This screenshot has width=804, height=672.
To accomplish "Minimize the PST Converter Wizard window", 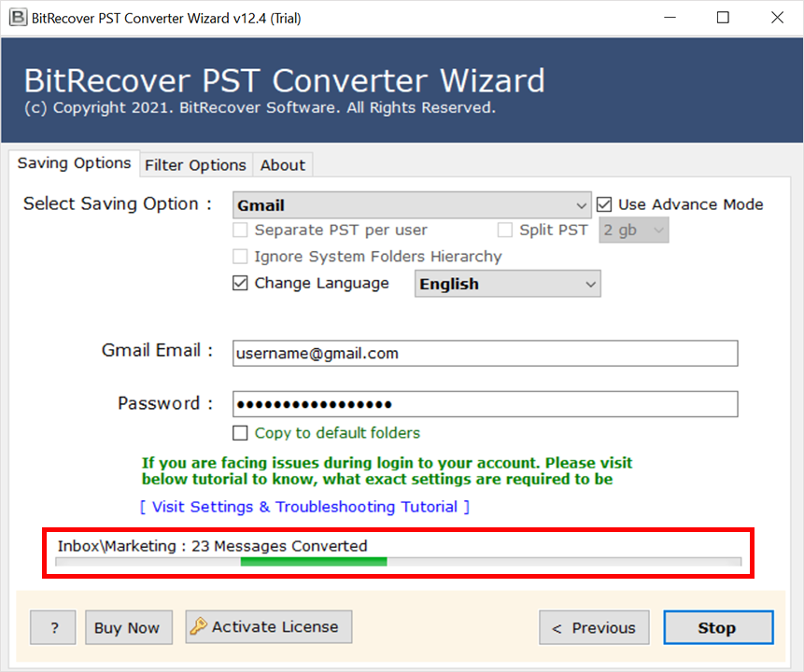I will (670, 18).
